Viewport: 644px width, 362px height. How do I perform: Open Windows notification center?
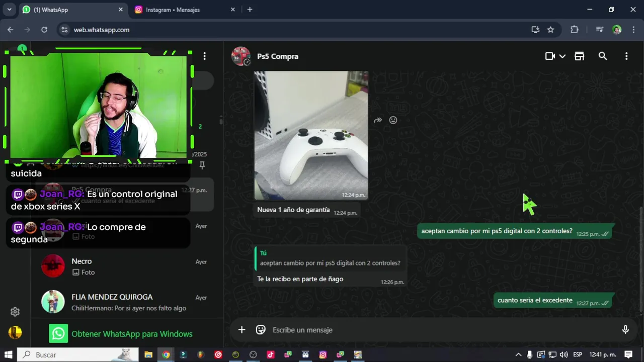pyautogui.click(x=628, y=354)
